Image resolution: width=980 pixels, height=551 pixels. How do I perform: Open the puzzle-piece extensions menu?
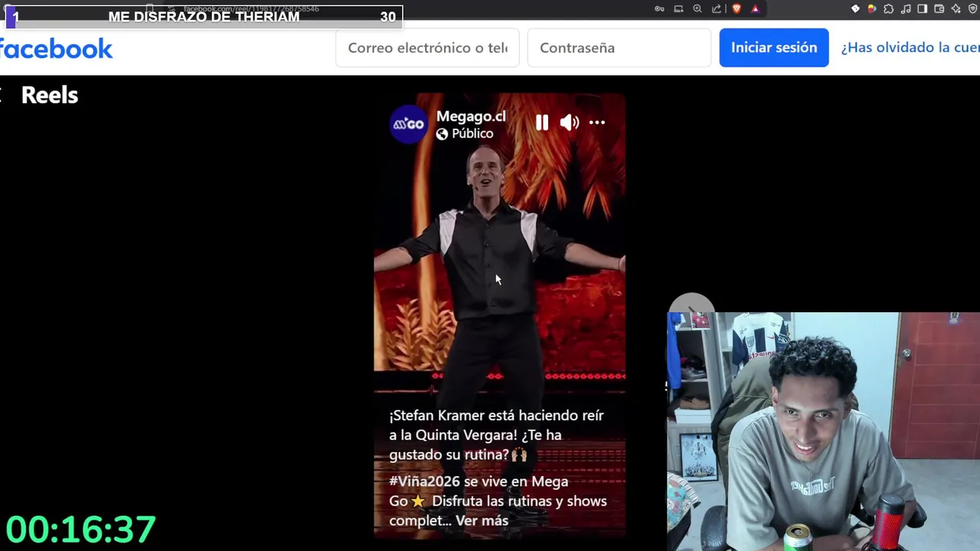pos(889,9)
